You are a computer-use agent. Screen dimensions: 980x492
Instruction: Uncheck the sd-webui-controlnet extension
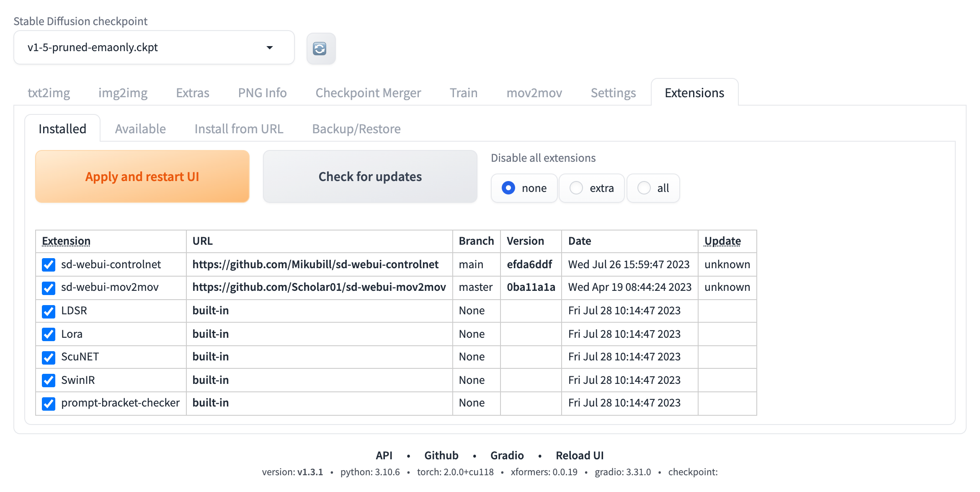tap(49, 264)
